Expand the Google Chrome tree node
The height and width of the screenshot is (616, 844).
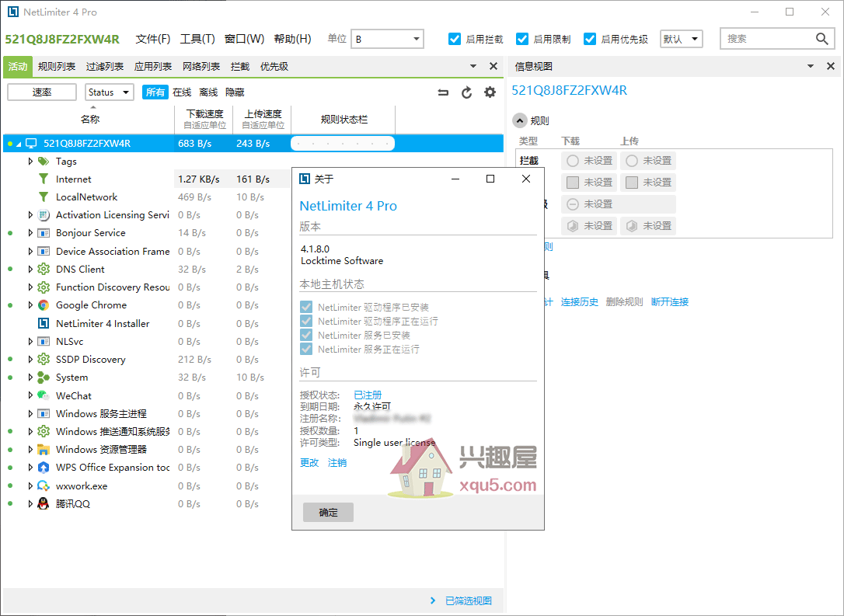coord(30,305)
